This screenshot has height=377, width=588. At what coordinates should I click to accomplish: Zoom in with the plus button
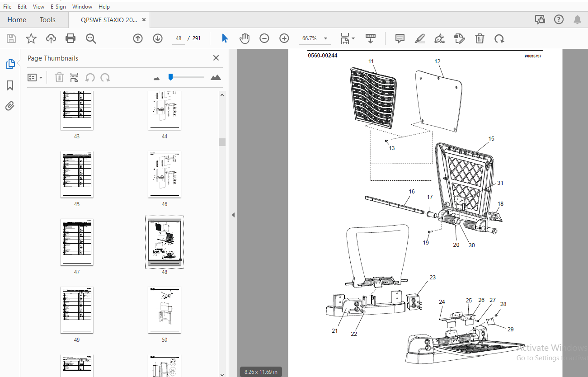284,38
